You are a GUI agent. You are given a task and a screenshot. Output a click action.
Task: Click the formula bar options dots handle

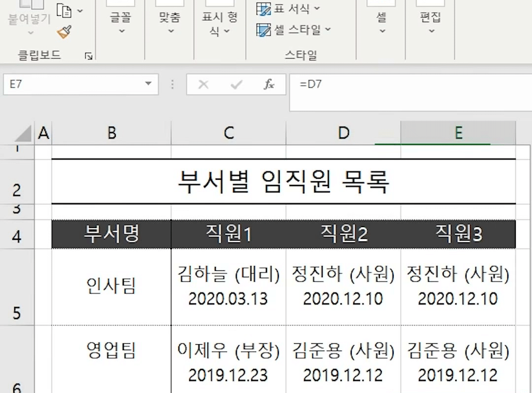point(172,84)
